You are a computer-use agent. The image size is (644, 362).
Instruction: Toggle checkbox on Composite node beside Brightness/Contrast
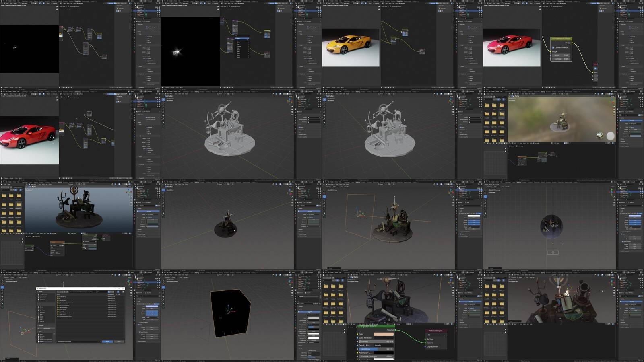click(595, 68)
